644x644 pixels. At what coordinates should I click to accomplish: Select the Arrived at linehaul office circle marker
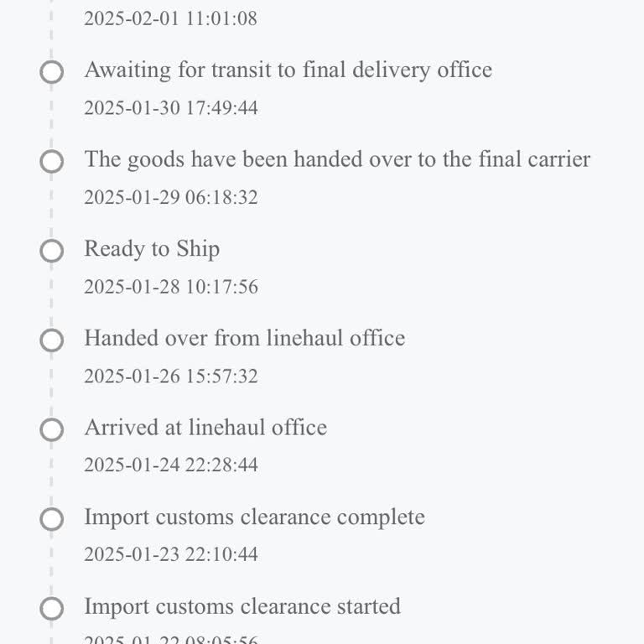pos(52,430)
